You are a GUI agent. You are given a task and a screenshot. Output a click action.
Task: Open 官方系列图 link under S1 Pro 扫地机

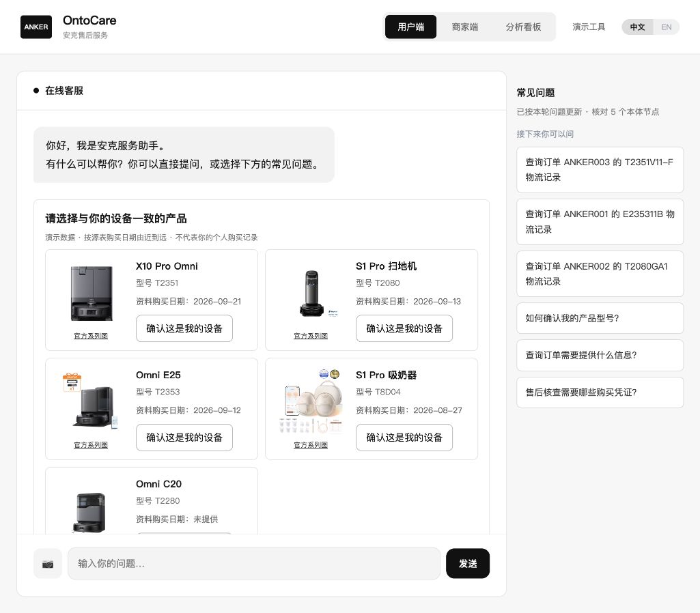coord(311,336)
